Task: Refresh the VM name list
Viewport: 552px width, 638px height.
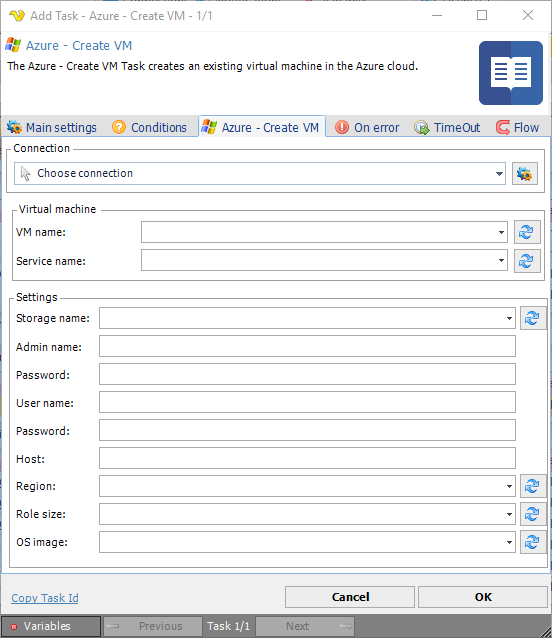Action: tap(527, 232)
